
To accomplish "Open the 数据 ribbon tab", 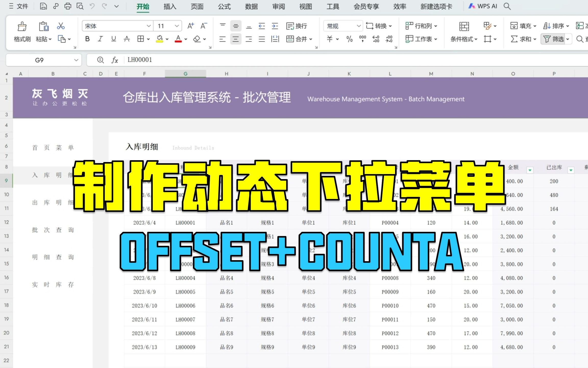I will point(251,6).
